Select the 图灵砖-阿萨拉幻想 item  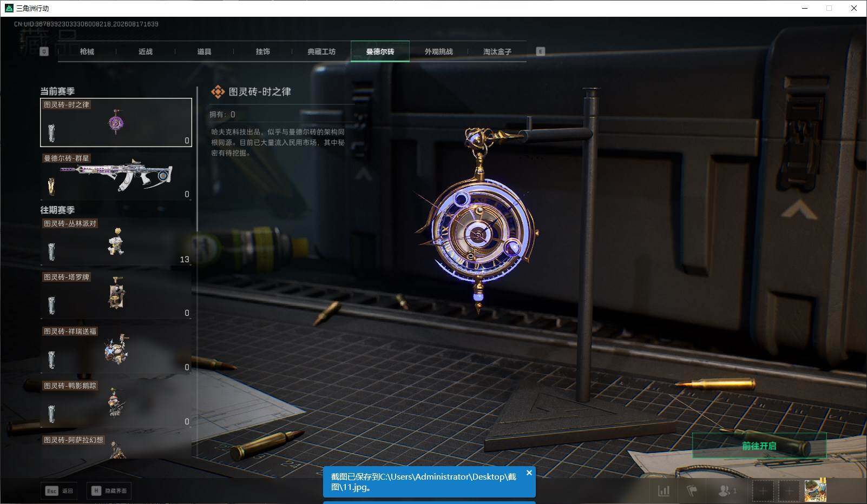coord(116,446)
